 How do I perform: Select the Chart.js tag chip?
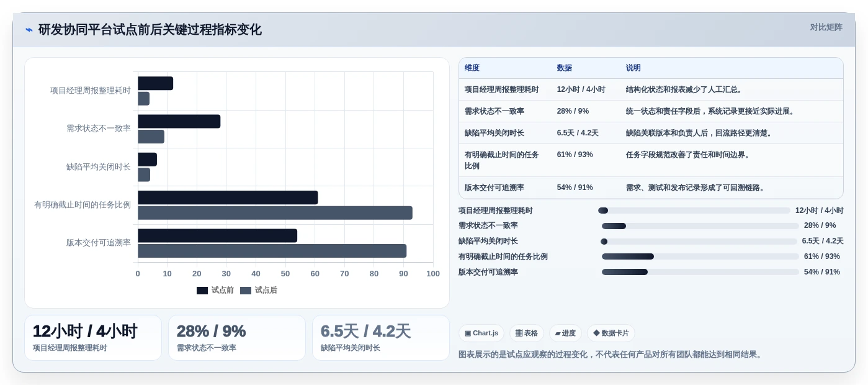[481, 333]
